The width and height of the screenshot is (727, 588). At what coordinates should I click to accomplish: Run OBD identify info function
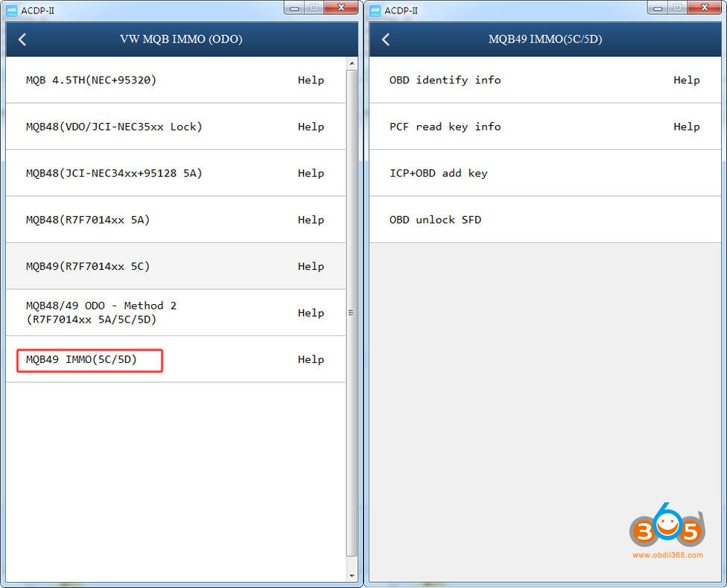(445, 80)
